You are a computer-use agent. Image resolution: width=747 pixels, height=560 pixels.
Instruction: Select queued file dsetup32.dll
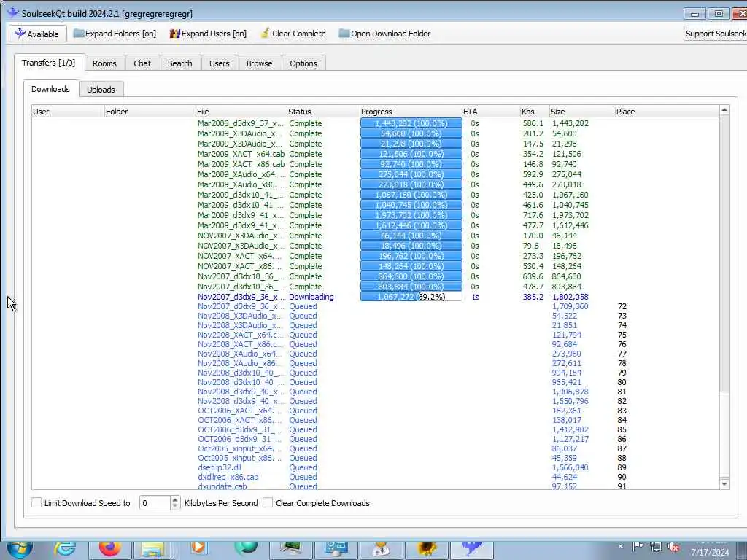tap(220, 467)
